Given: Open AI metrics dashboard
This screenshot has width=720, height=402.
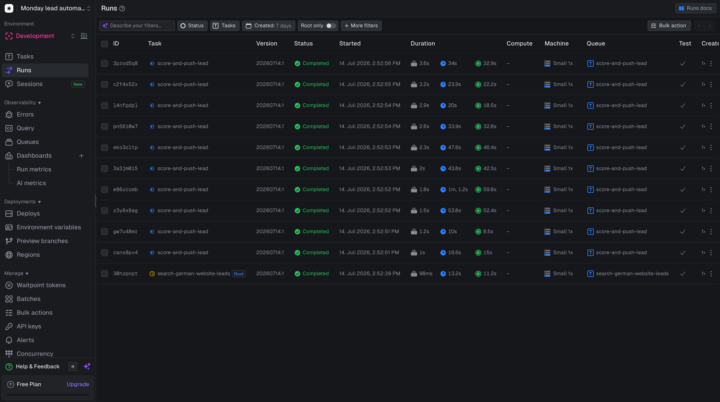Looking at the screenshot, I should click(31, 183).
